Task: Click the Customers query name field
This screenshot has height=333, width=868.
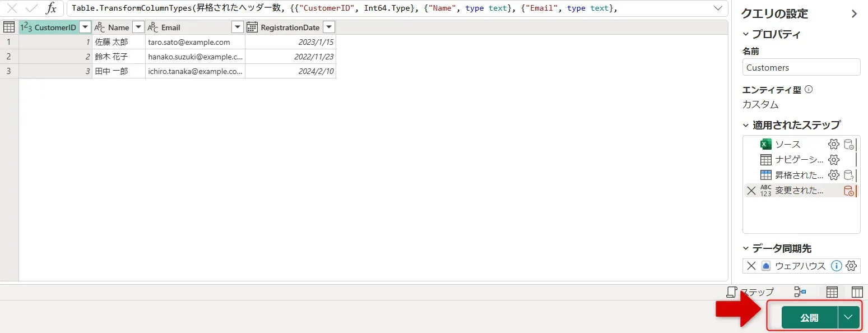Action: tap(801, 67)
